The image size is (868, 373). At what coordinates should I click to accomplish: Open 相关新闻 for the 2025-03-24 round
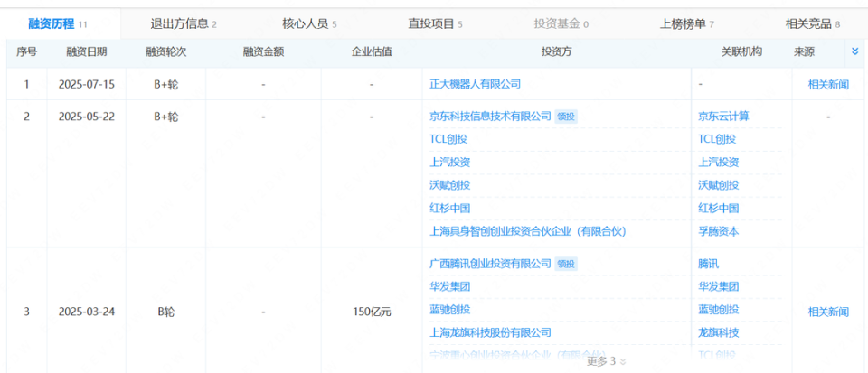coord(828,312)
